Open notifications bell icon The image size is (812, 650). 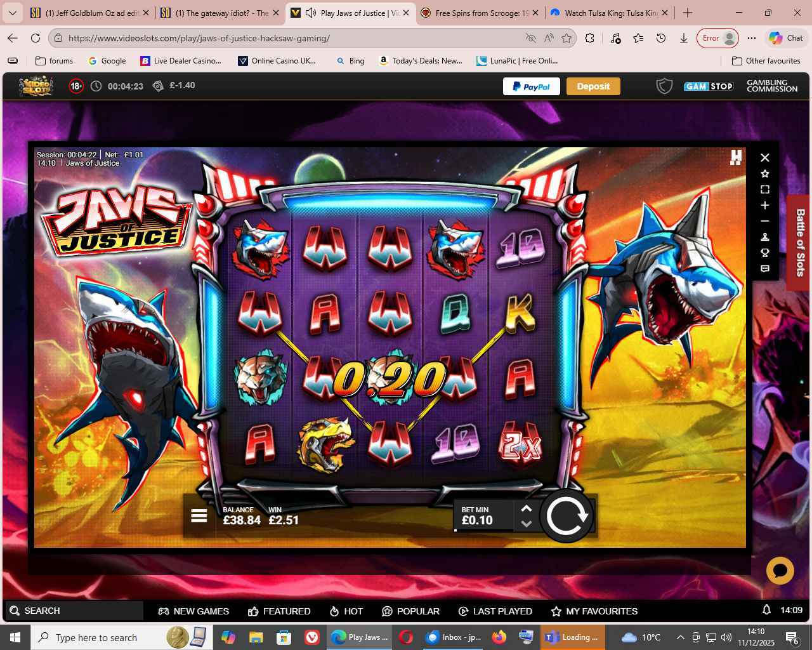coord(766,610)
